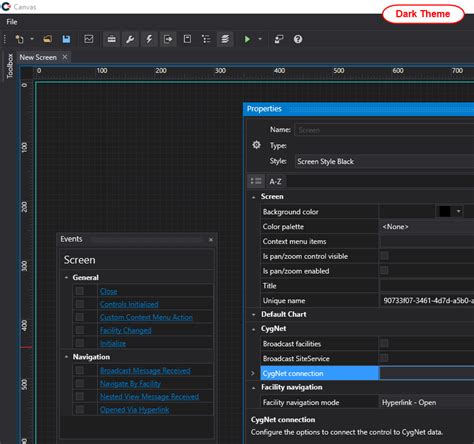Open the dropdown arrow beside New screen icon
The image size is (474, 444).
32,39
